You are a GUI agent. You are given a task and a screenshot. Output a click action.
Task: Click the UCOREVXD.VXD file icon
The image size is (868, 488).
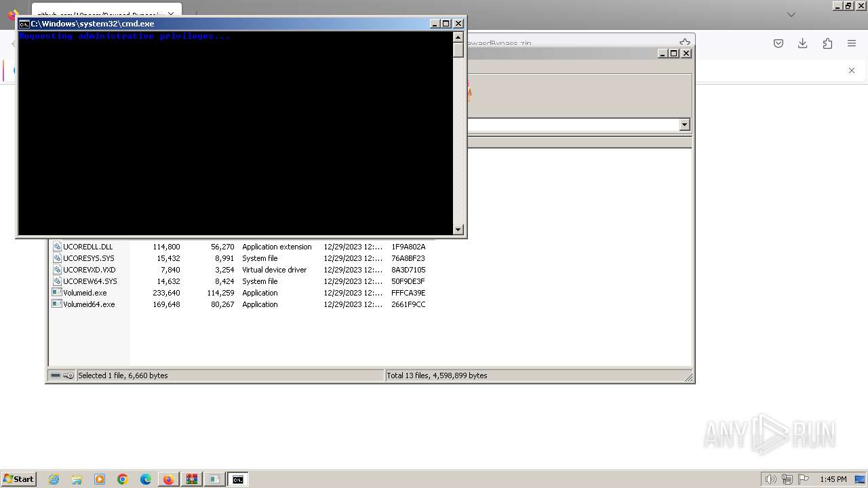pyautogui.click(x=57, y=270)
